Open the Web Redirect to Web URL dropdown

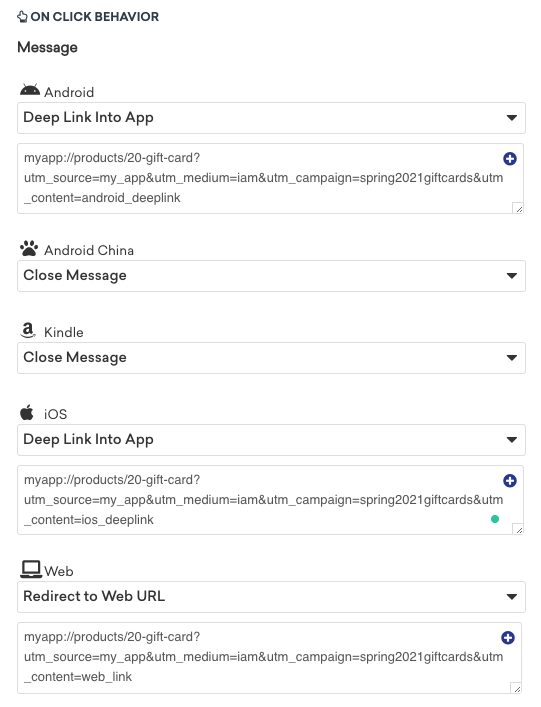pyautogui.click(x=271, y=597)
